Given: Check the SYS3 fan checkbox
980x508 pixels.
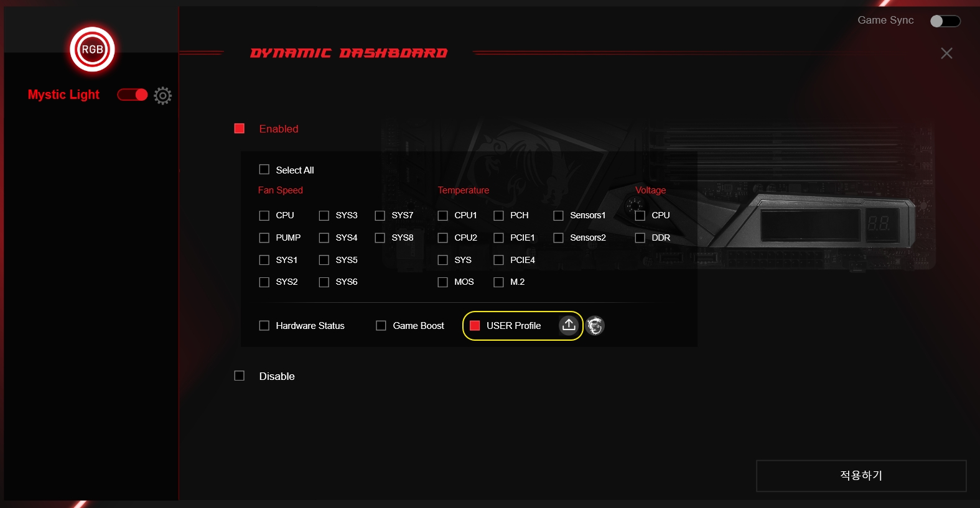Looking at the screenshot, I should 324,215.
